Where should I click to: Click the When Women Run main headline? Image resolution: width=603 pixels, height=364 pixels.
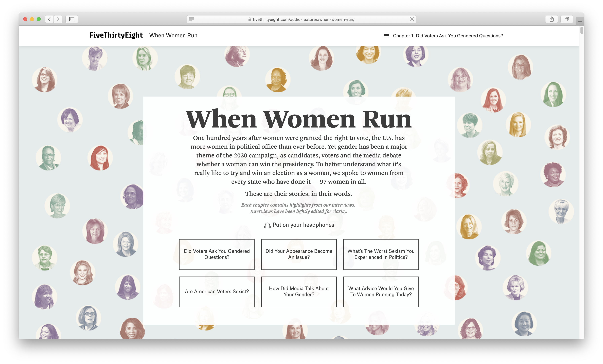point(299,119)
